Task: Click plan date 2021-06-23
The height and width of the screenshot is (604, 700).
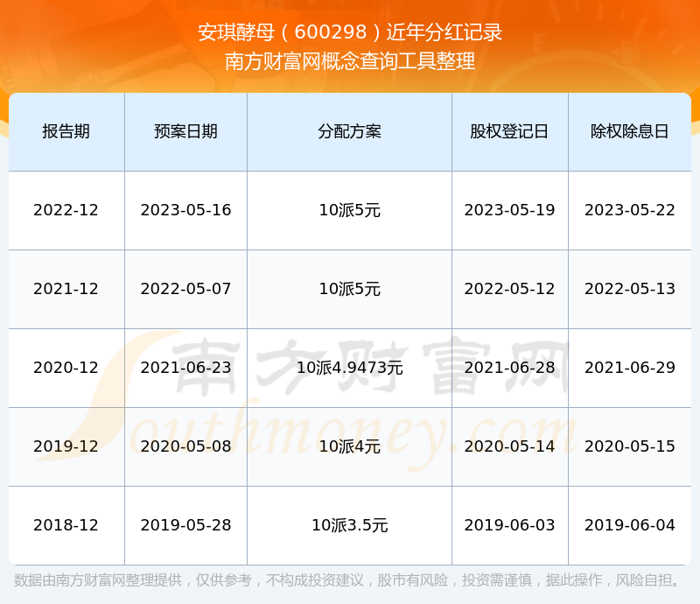Action: point(185,368)
